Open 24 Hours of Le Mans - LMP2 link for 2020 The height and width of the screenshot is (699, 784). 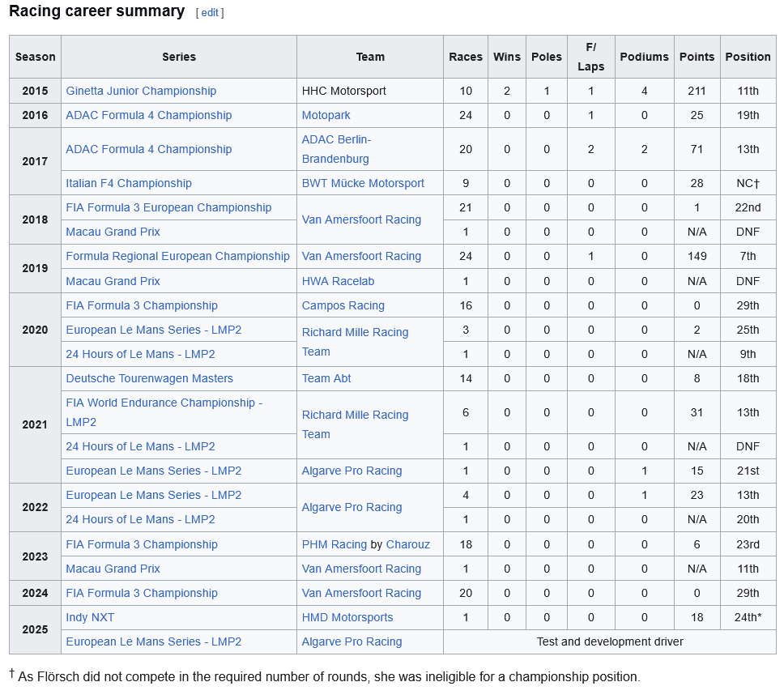(x=140, y=355)
